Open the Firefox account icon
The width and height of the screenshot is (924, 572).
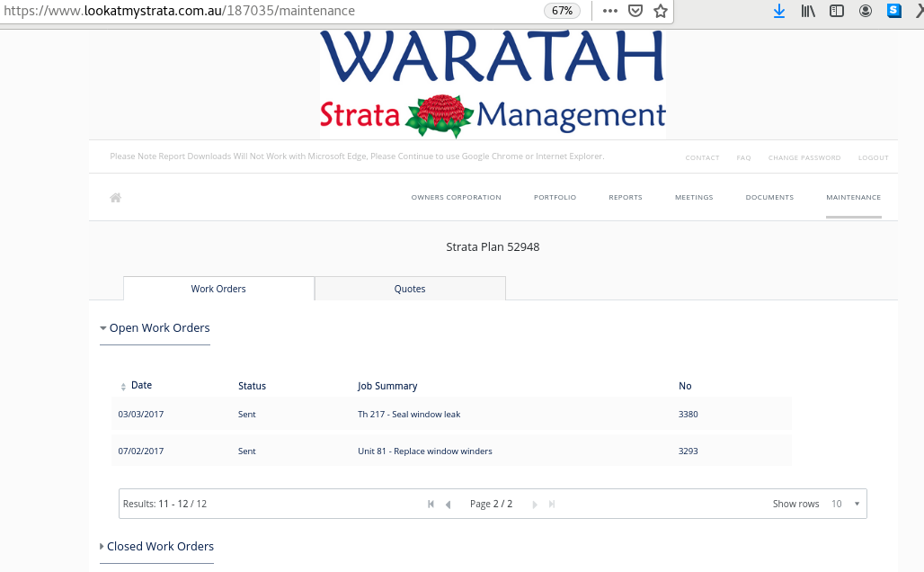865,11
